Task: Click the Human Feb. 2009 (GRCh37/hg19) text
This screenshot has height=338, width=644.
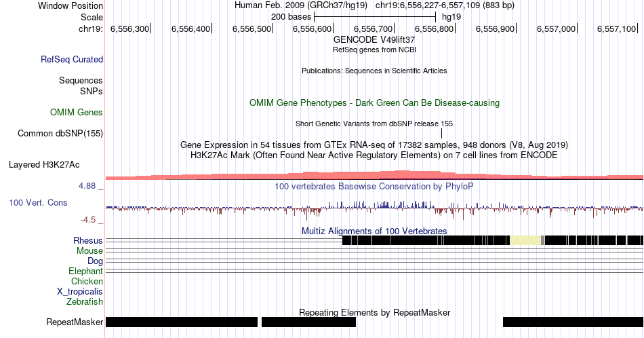Action: pos(301,5)
